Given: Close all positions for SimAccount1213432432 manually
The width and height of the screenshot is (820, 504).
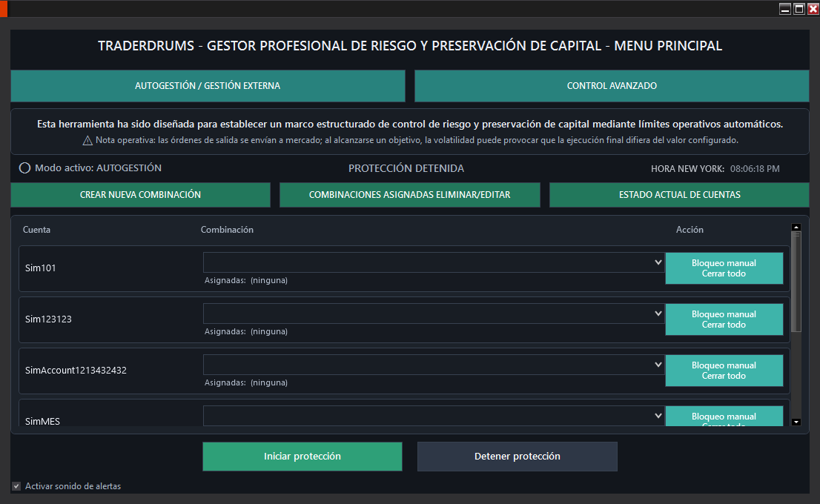Looking at the screenshot, I should pyautogui.click(x=724, y=370).
